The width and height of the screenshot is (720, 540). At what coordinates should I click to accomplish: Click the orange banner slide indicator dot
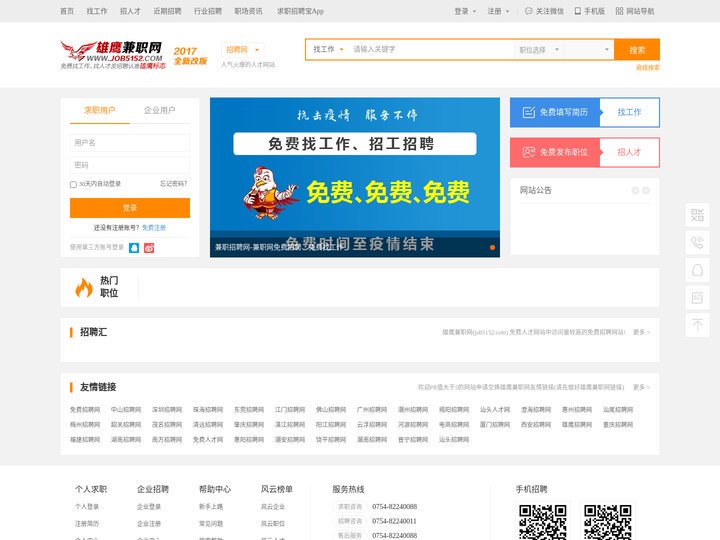[x=492, y=248]
